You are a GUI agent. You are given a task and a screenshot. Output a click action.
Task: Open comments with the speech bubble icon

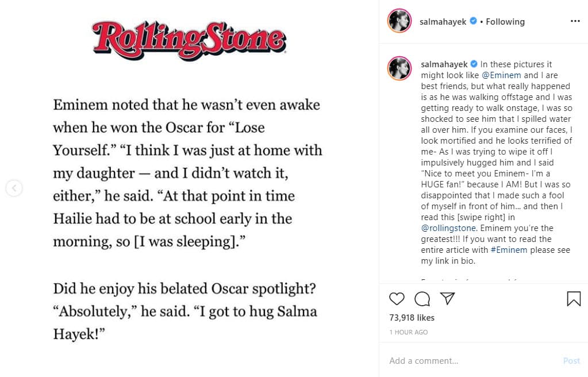click(422, 299)
